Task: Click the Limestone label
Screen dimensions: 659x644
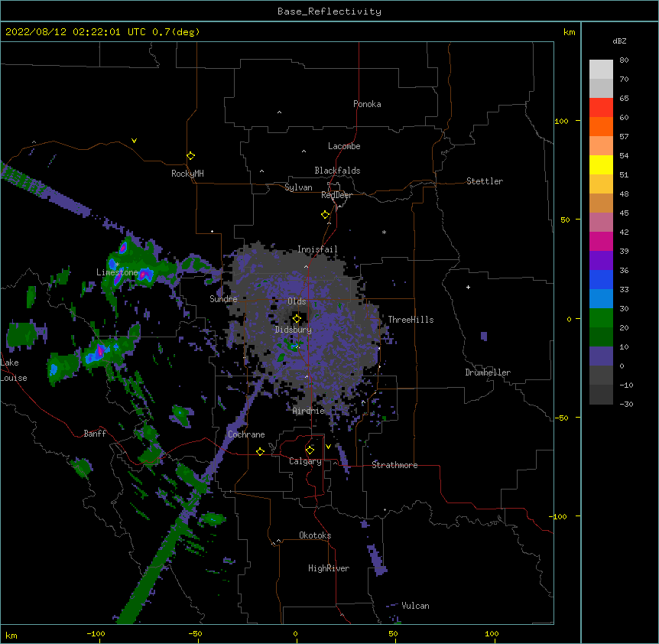Action: 117,272
